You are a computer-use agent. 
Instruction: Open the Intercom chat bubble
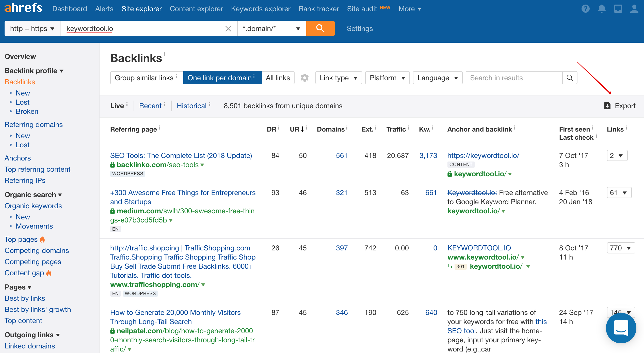(621, 328)
